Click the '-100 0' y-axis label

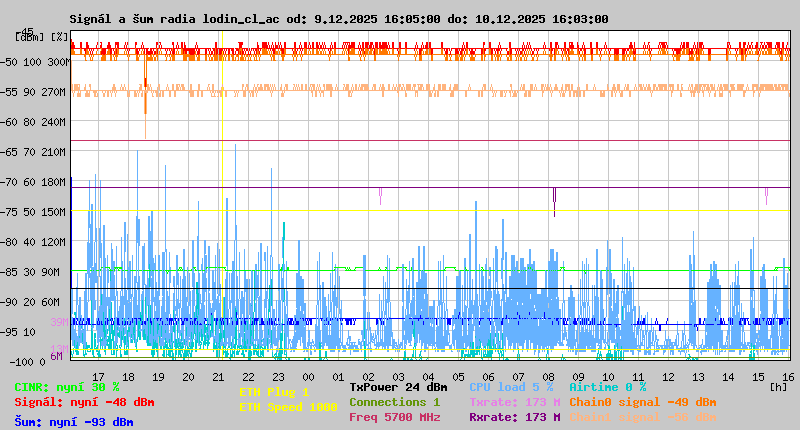point(27,362)
